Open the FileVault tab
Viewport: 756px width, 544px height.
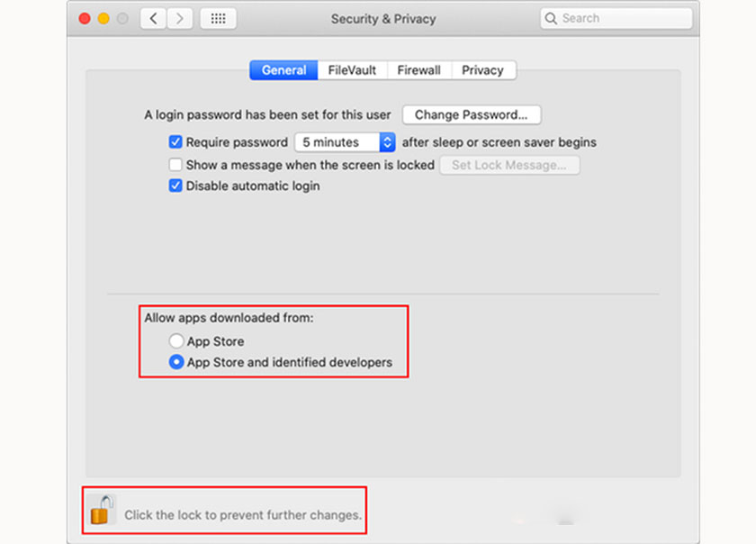(x=352, y=70)
